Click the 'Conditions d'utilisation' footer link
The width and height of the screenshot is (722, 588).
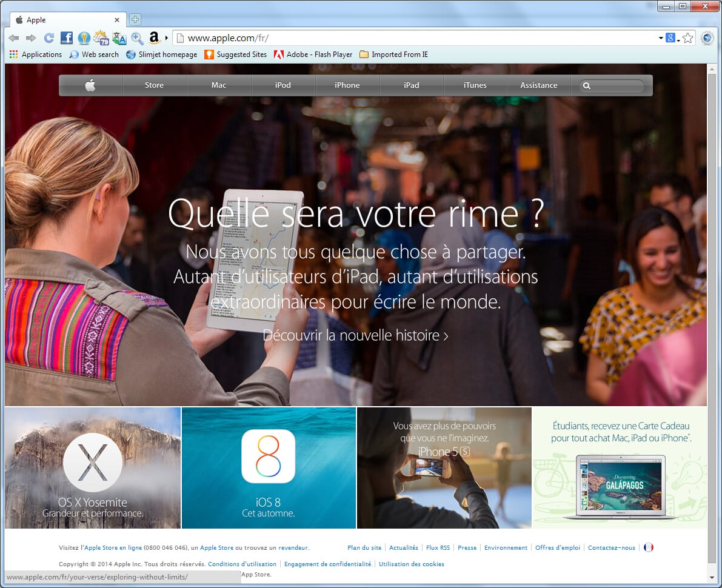242,564
